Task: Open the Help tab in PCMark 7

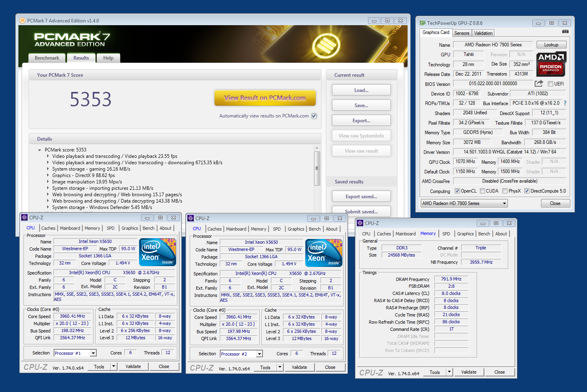Action: tap(108, 58)
